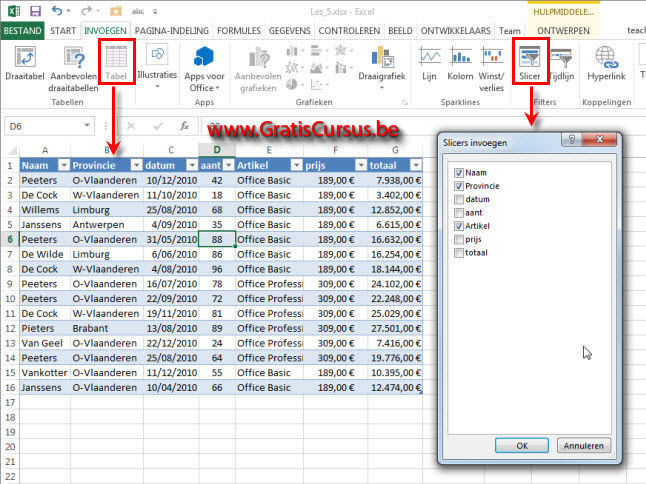
Task: Switch to the ONTWERPEN tab
Action: tap(563, 31)
